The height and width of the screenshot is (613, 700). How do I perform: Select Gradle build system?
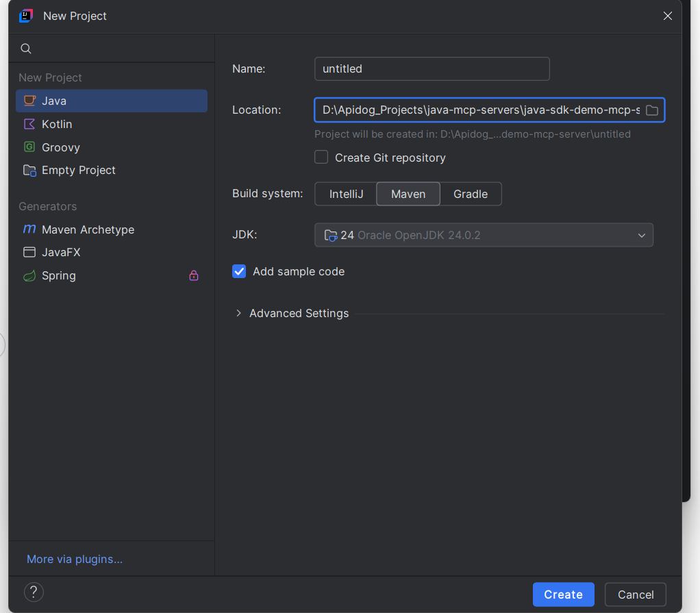(x=471, y=194)
